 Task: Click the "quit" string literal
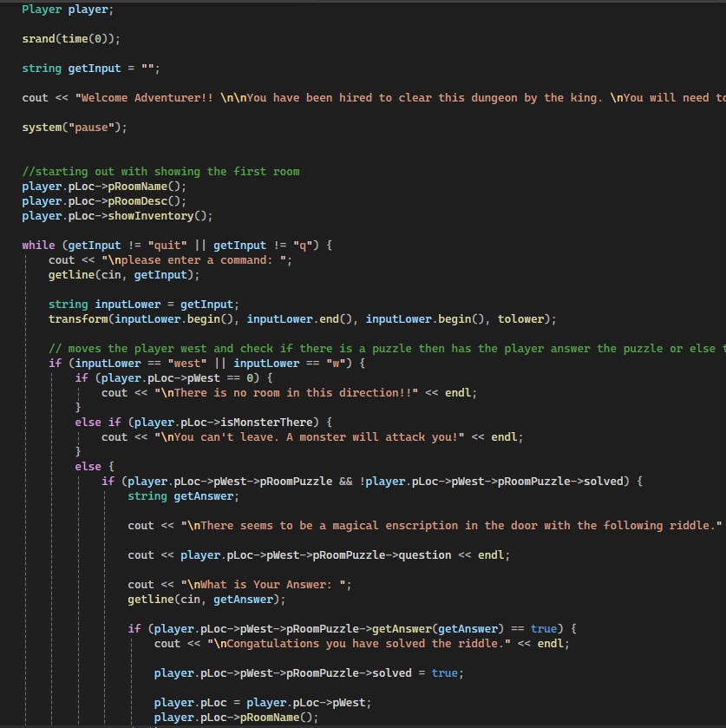point(167,246)
